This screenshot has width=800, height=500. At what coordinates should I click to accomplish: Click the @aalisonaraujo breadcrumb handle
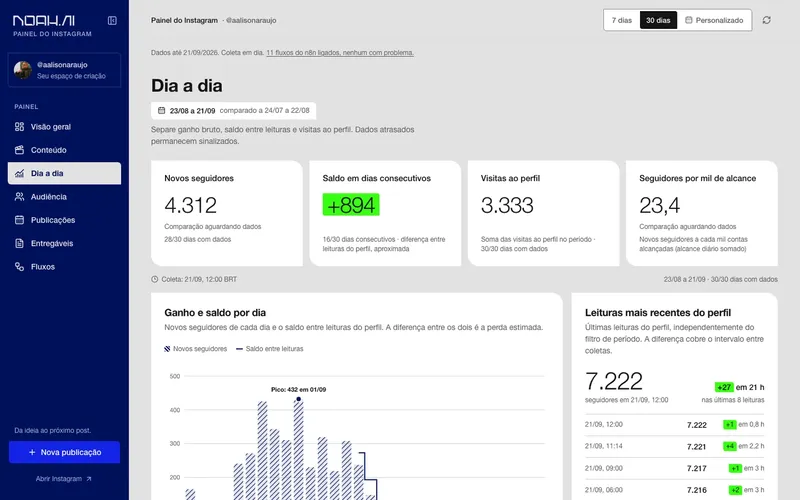251,20
